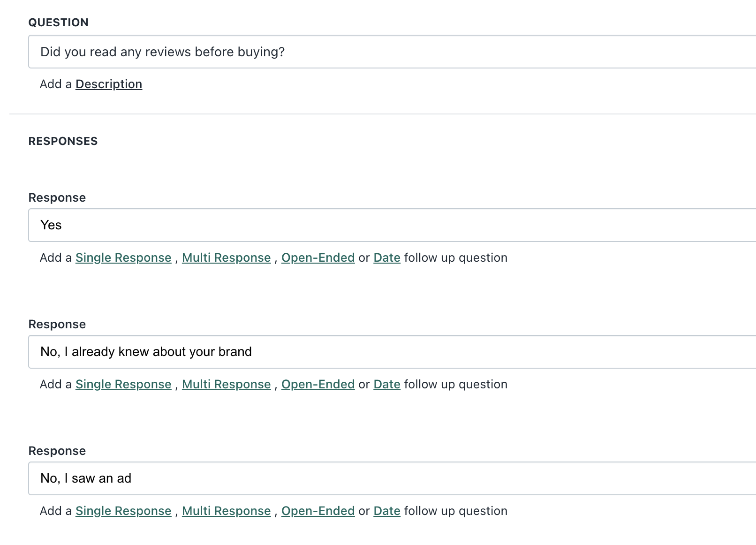
Task: Add Single Response follow up under Yes
Action: [x=123, y=258]
